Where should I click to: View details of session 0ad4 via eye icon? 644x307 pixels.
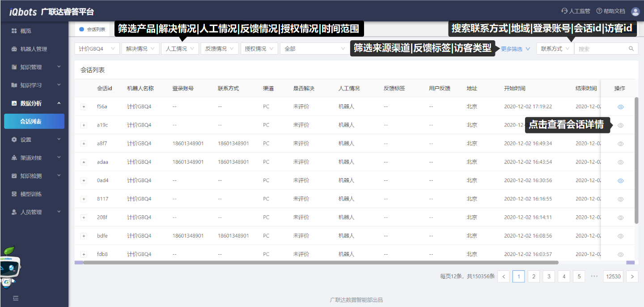(620, 181)
